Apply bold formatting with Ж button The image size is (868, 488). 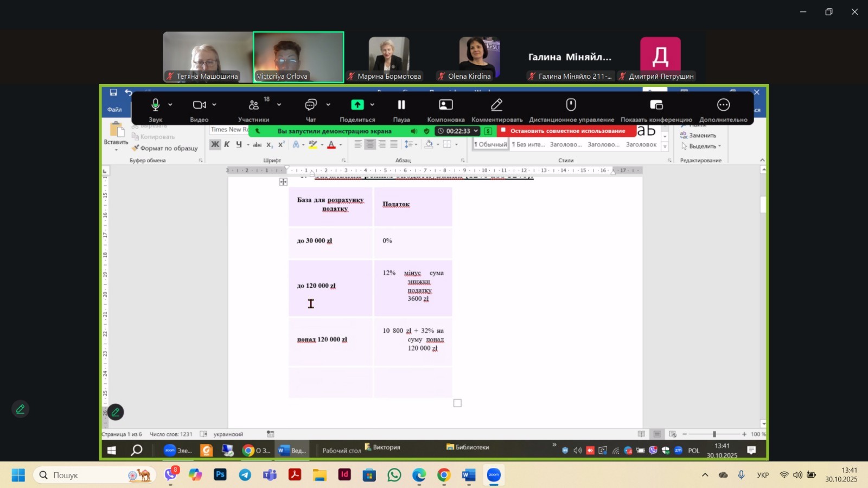pos(215,144)
